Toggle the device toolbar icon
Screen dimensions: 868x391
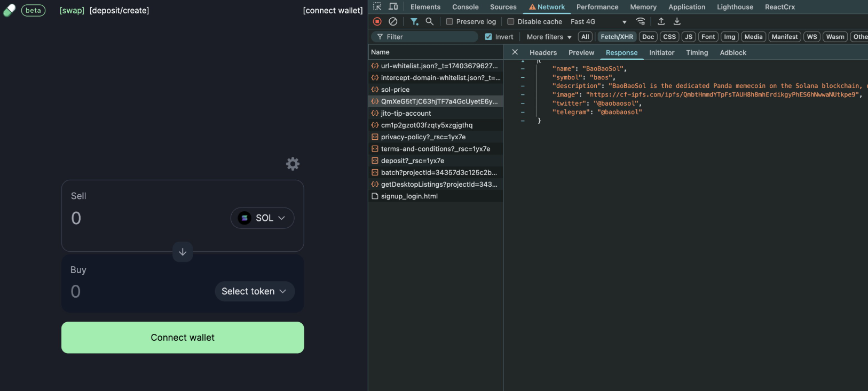click(x=393, y=7)
